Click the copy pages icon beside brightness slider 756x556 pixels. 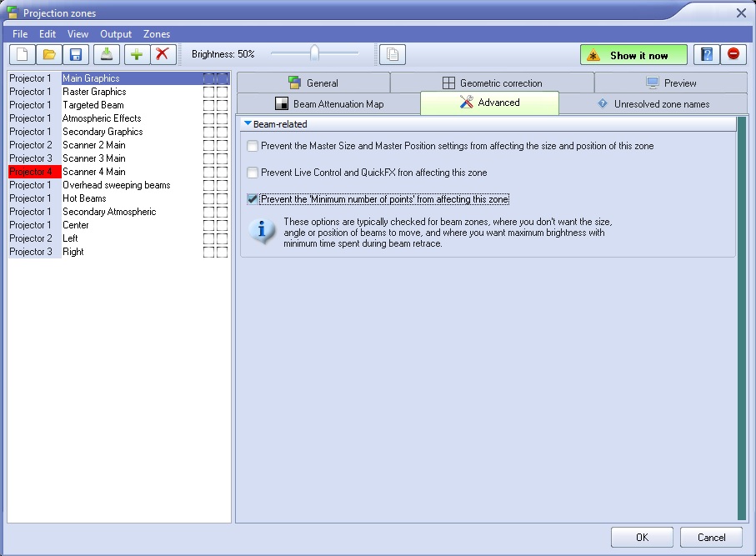393,55
